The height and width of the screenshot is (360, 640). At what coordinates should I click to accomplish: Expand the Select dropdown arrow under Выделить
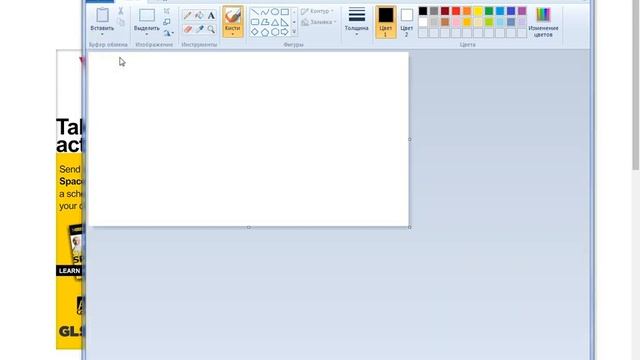pos(147,35)
